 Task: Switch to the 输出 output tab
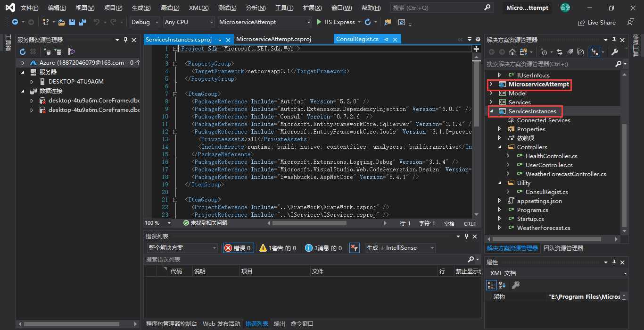coord(280,324)
